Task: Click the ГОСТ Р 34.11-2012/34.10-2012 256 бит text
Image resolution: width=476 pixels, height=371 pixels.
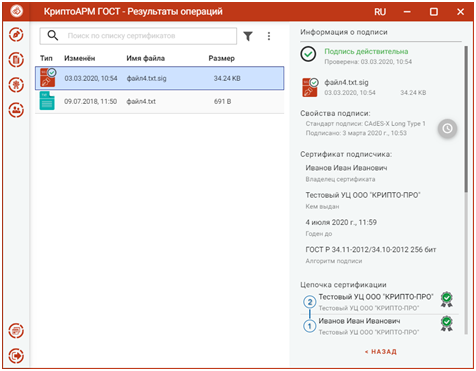Action: [x=371, y=250]
